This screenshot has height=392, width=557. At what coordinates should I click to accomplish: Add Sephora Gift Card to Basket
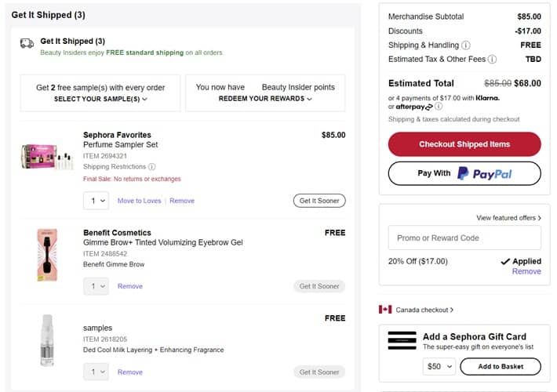tap(501, 366)
